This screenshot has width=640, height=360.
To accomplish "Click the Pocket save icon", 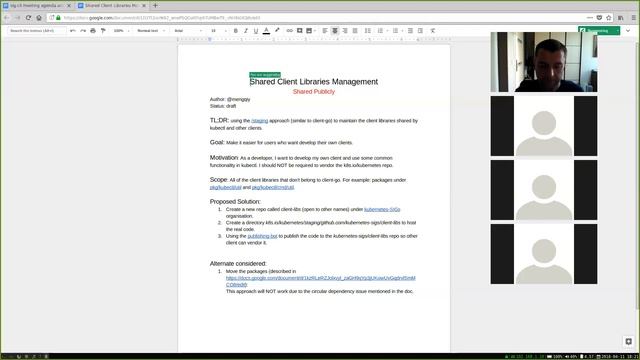I will [599, 18].
